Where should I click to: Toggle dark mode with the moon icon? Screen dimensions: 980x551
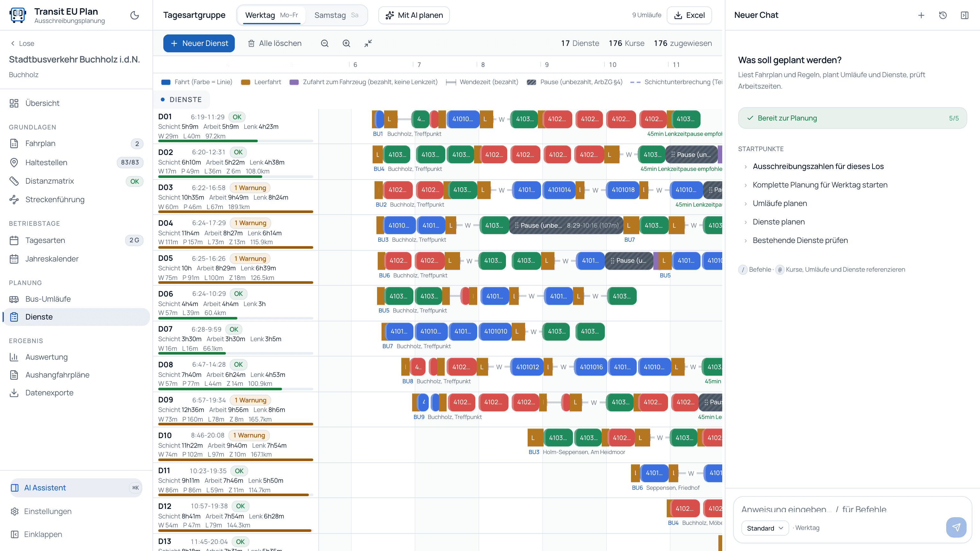click(134, 15)
